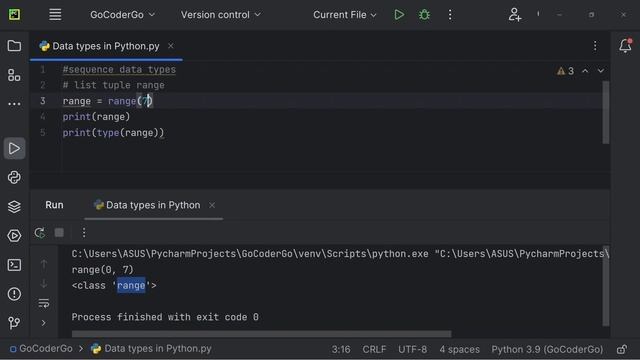Click the #sequence data types comment line
Image resolution: width=640 pixels, height=360 pixels.
(x=119, y=69)
